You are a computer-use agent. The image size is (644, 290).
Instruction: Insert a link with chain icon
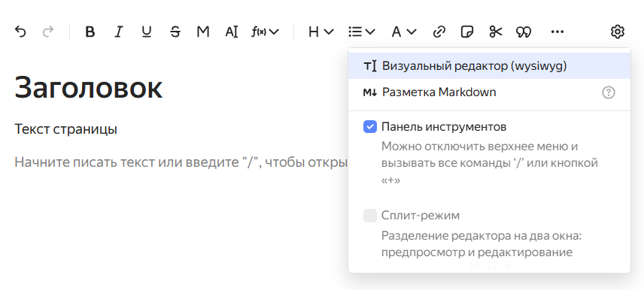439,32
